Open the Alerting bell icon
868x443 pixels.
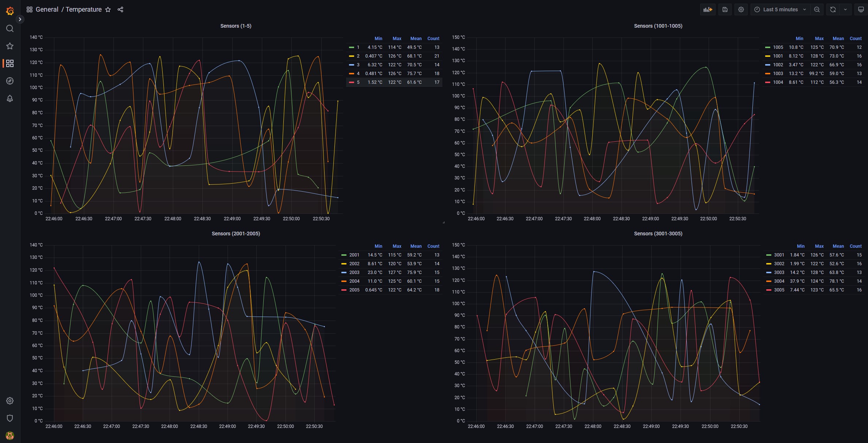(10, 98)
